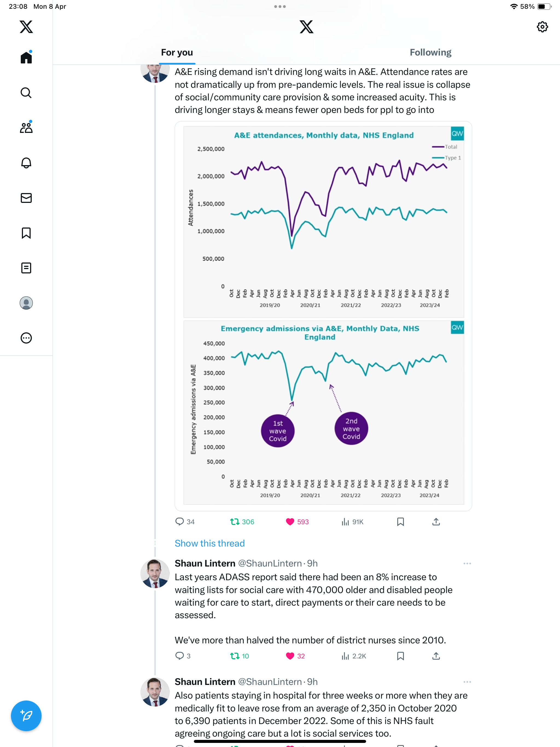This screenshot has width=560, height=747.
Task: Open the Show this thread link
Action: pyautogui.click(x=209, y=543)
